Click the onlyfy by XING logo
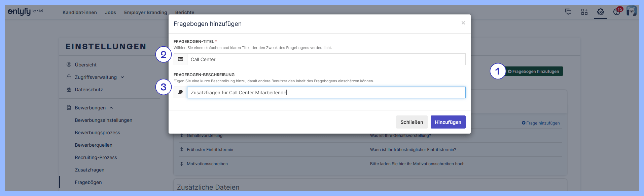This screenshot has width=644, height=196. [25, 12]
